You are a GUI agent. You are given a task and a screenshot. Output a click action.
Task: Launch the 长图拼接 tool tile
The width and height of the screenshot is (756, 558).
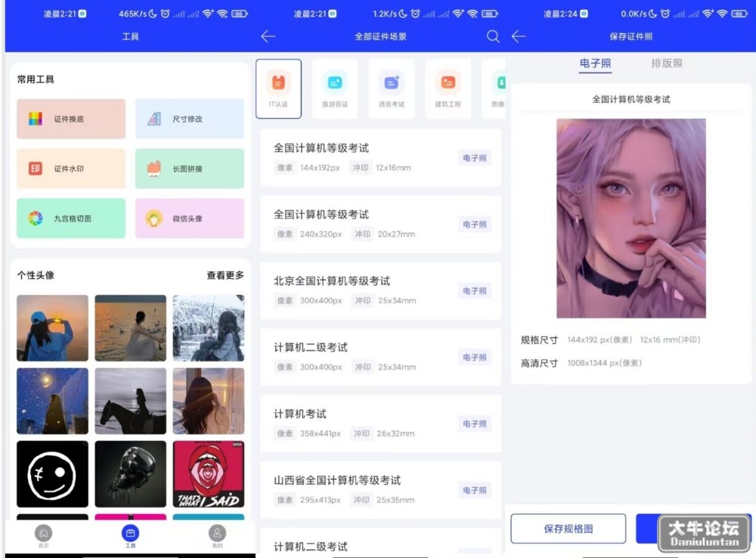(x=190, y=169)
